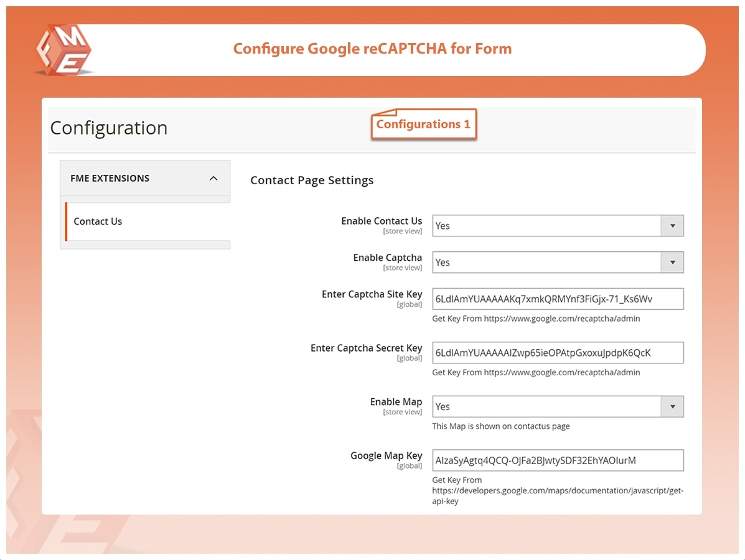This screenshot has height=560, width=745.
Task: Click the Enable Captcha dropdown arrow
Action: 672,263
